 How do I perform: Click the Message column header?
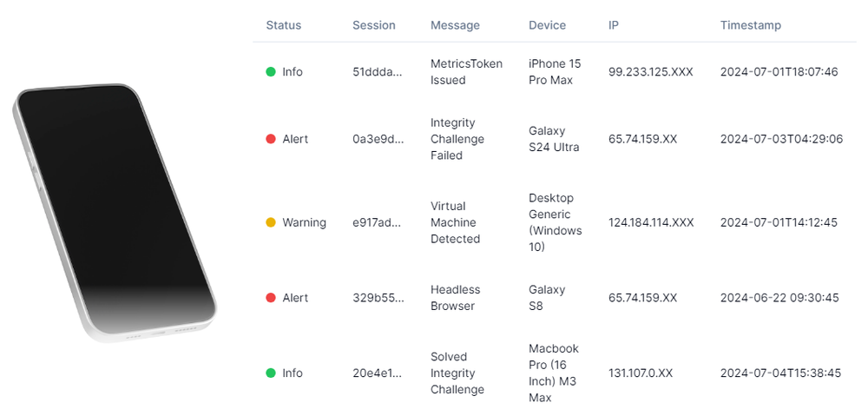[455, 25]
